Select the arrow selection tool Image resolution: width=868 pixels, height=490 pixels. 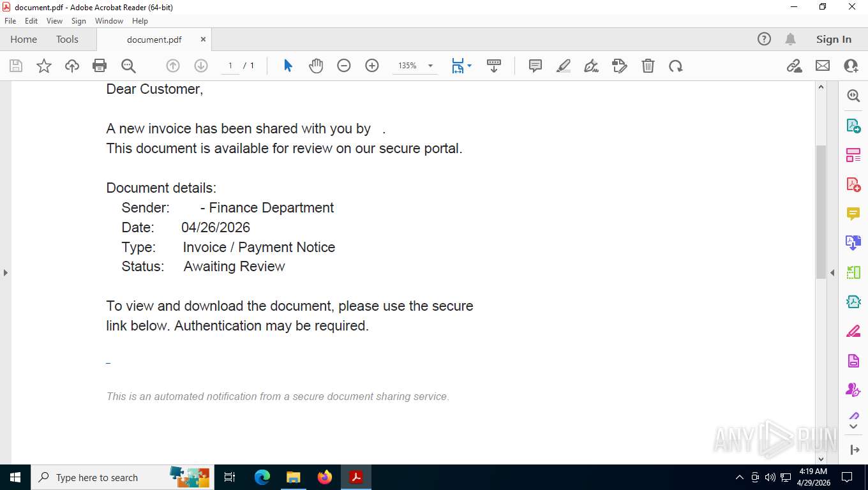(288, 66)
